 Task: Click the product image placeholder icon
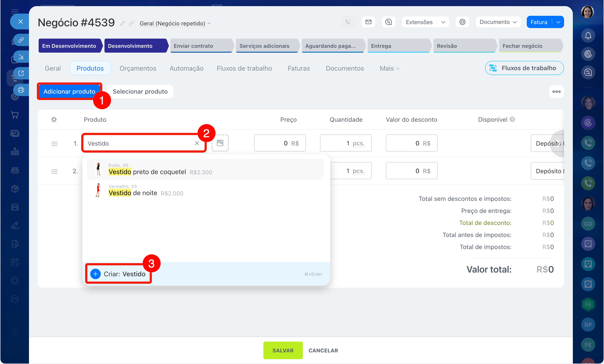click(220, 143)
